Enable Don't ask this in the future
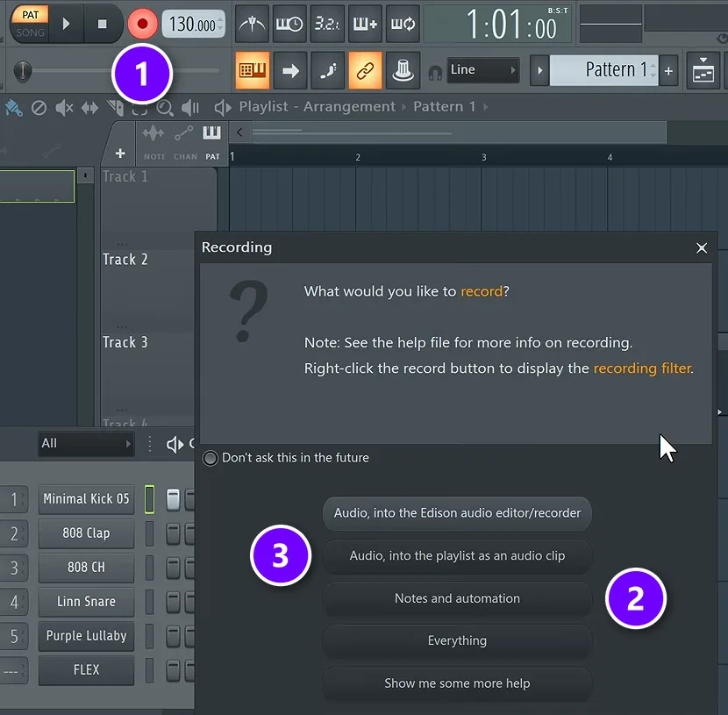 [x=210, y=458]
